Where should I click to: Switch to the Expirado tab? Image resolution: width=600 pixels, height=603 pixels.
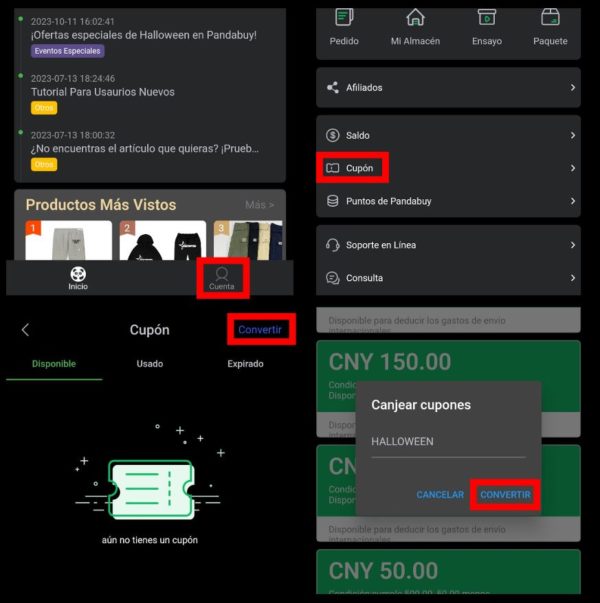pos(245,364)
